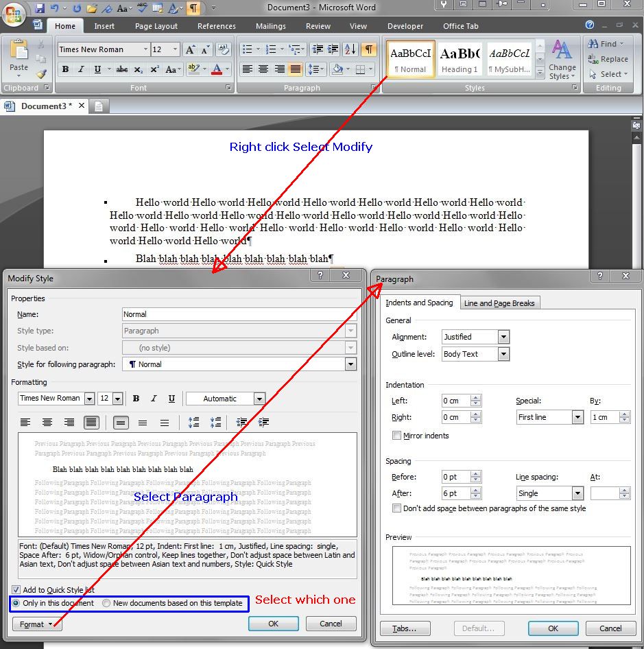Click Clear Formatting icon in ribbon
Screen dimensions: 644x649
tap(224, 49)
